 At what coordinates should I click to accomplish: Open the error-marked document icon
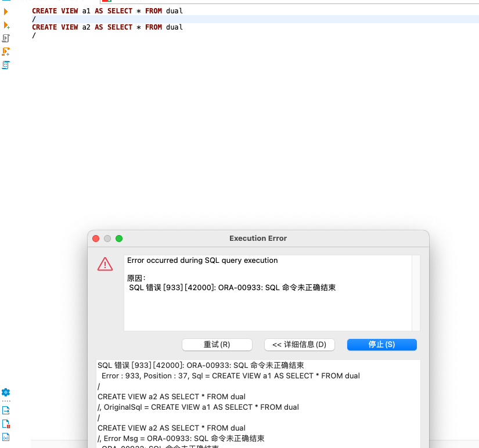pos(6,424)
